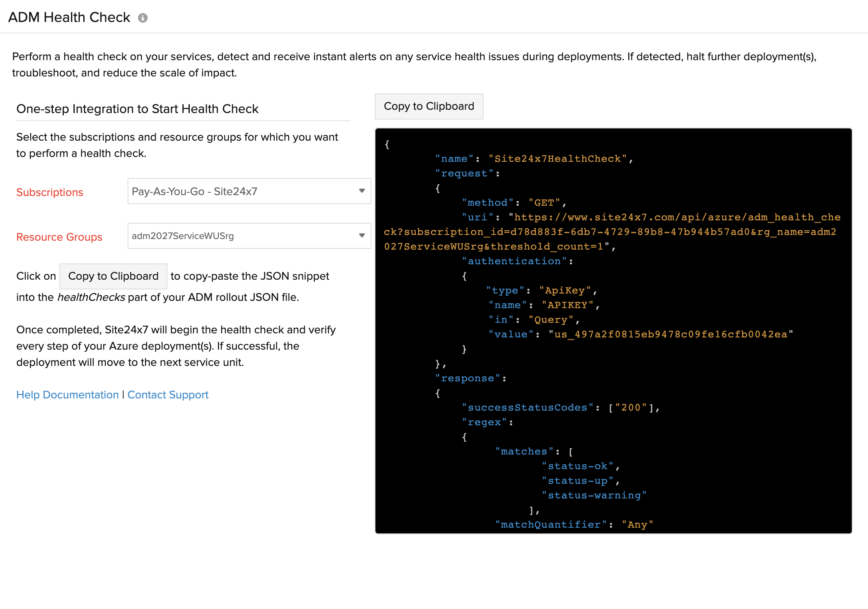
Task: Click the ADM Health Check page title
Action: (x=69, y=17)
